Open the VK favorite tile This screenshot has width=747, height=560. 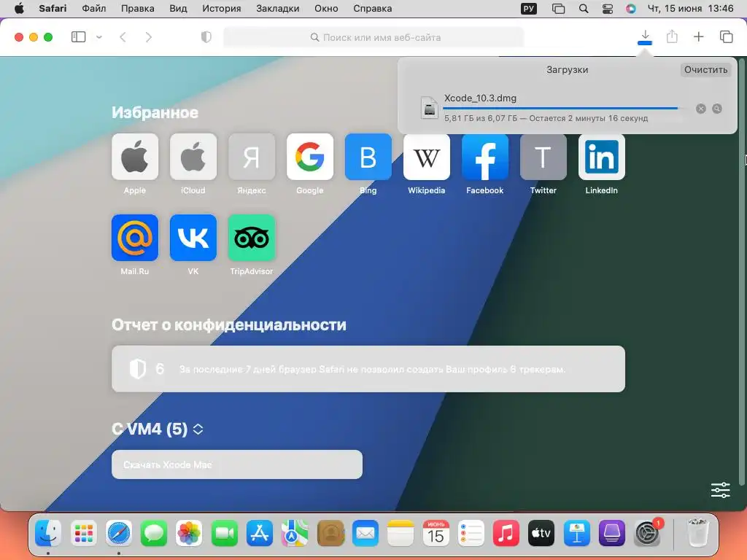(193, 238)
